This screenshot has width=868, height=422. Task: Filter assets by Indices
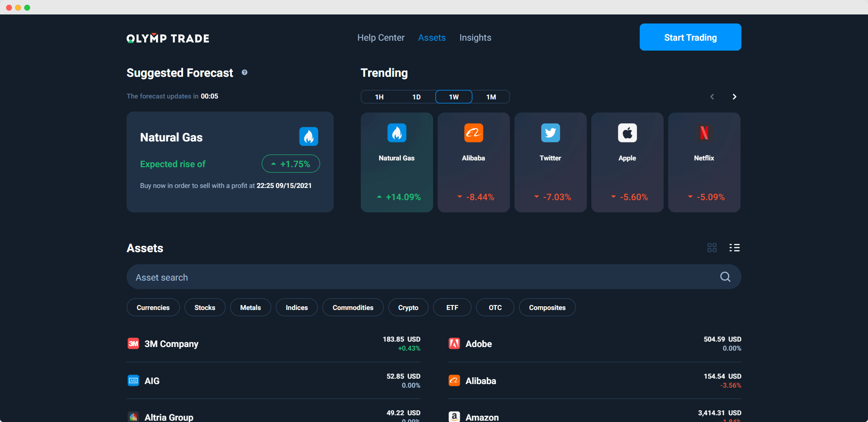297,307
